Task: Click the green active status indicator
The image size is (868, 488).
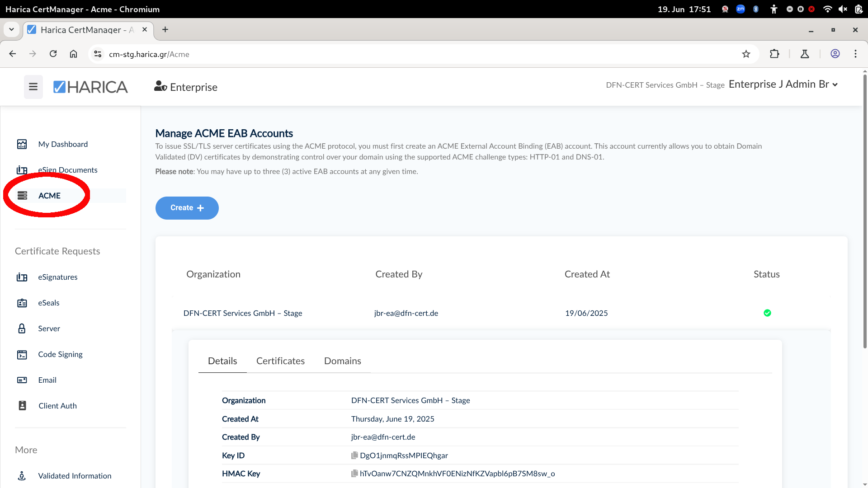Action: click(767, 313)
